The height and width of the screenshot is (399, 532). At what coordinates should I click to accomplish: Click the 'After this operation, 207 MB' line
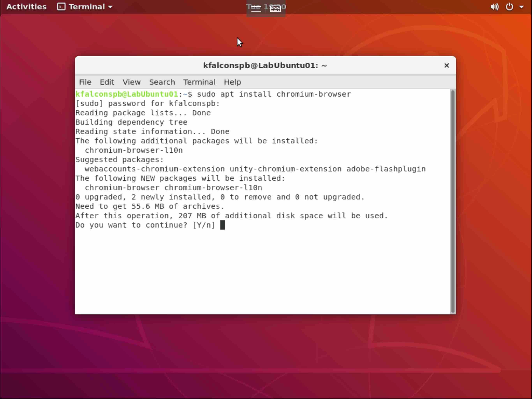coord(232,216)
